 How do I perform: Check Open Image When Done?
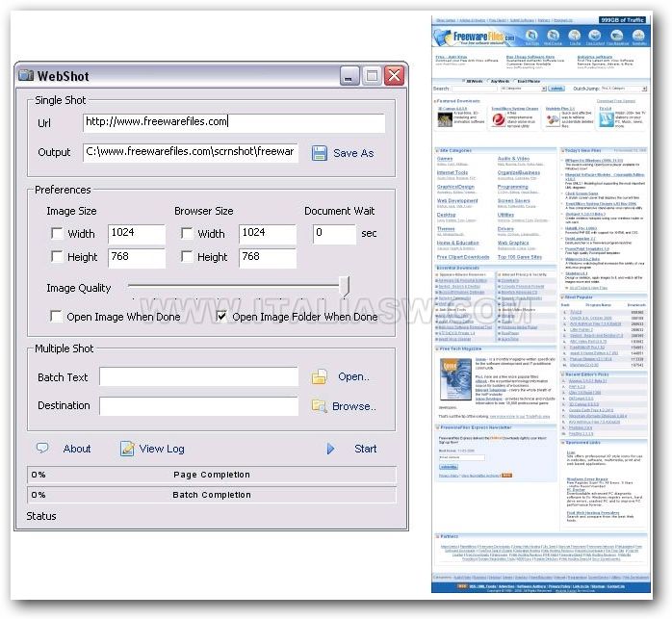pos(56,317)
